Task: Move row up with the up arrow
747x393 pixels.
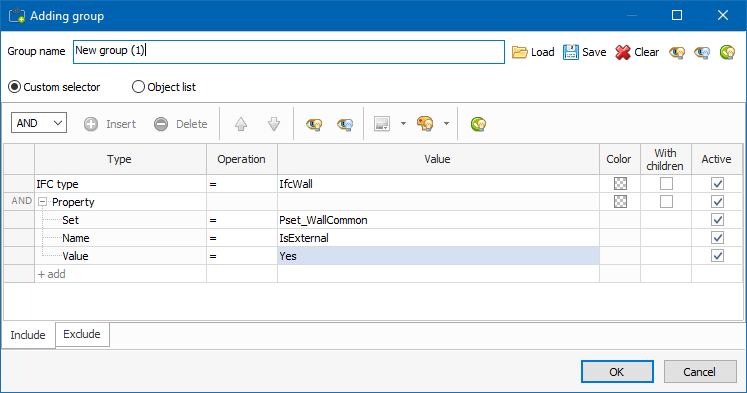Action: click(241, 124)
